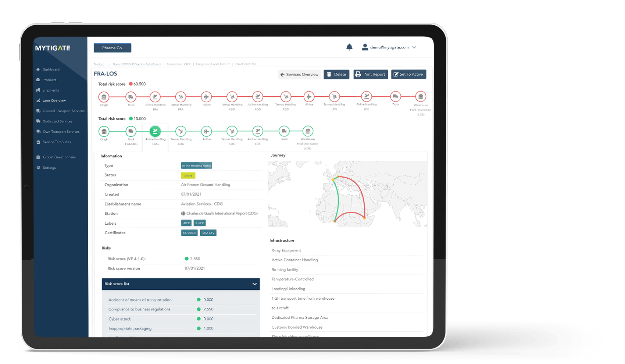The height and width of the screenshot is (364, 625).
Task: Click the MYTIGATE logo
Action: click(53, 48)
